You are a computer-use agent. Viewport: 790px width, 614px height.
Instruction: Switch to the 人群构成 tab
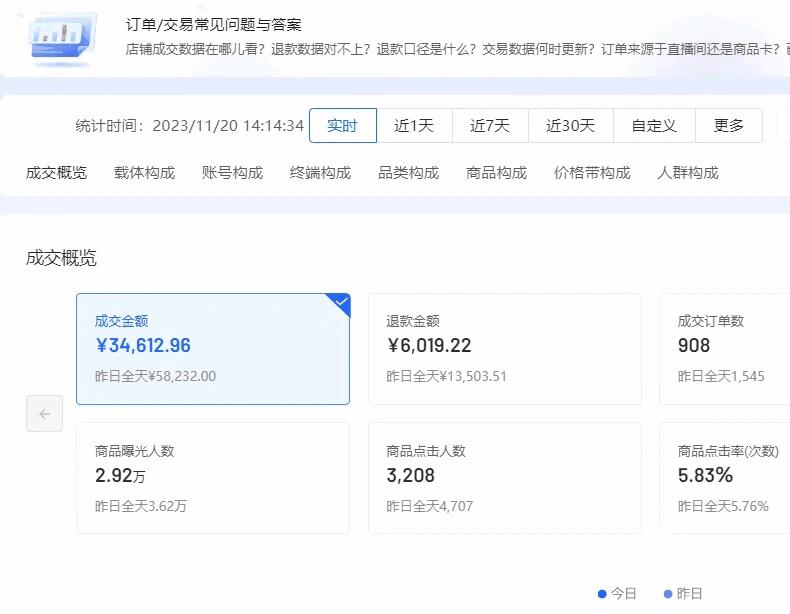click(x=688, y=173)
